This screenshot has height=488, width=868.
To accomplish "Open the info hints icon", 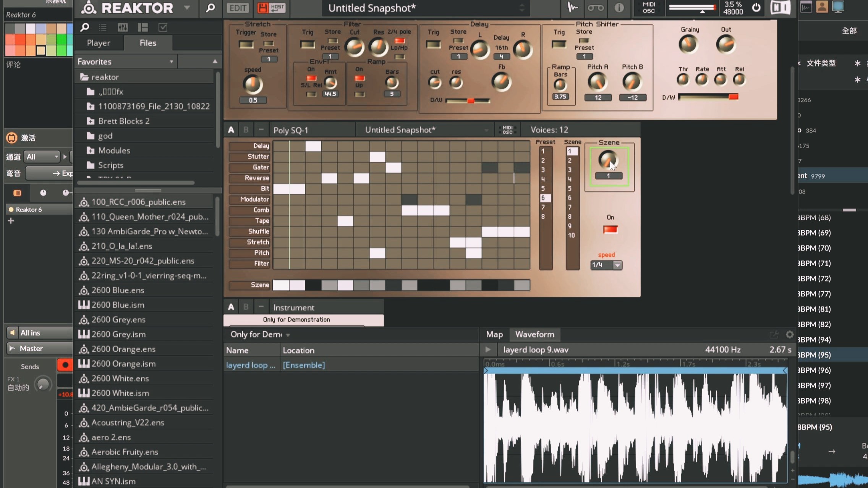I will (x=619, y=8).
